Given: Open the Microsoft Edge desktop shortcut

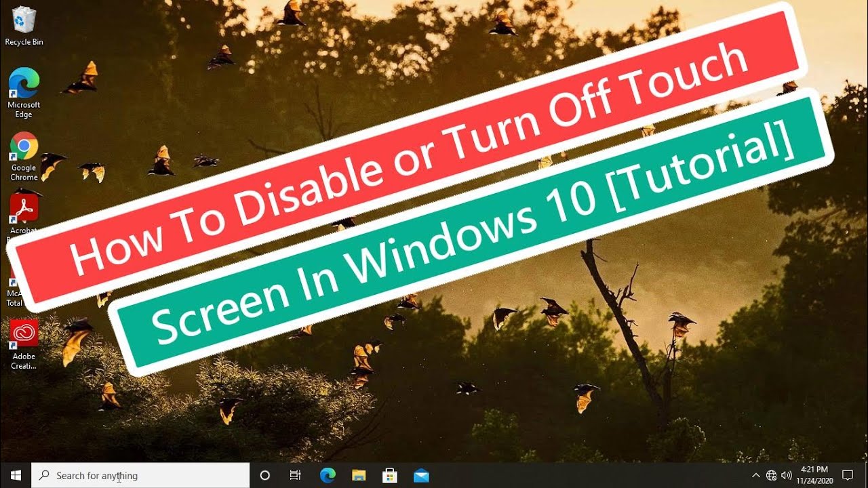Looking at the screenshot, I should [x=24, y=92].
